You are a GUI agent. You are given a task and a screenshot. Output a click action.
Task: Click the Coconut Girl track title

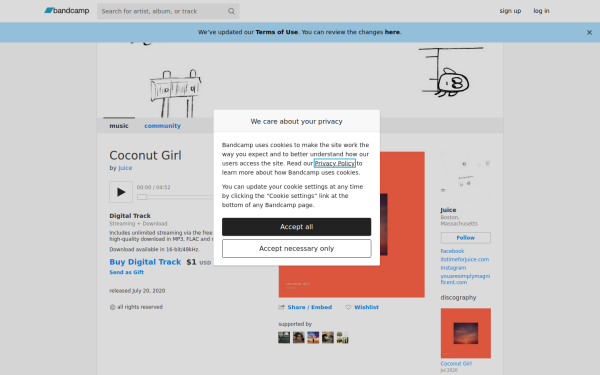click(145, 156)
